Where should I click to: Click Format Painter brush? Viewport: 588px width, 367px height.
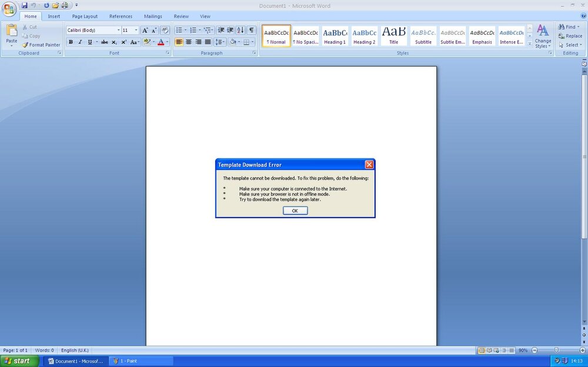(x=41, y=45)
